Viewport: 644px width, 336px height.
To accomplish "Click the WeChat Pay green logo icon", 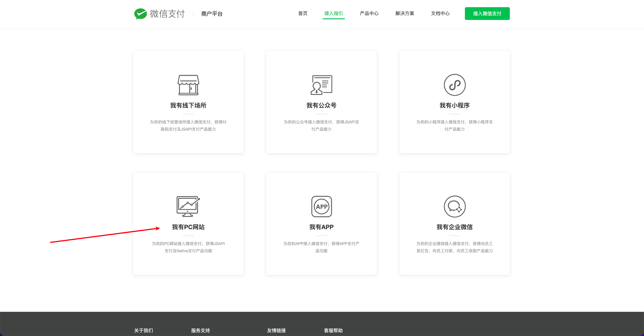I will (x=140, y=14).
